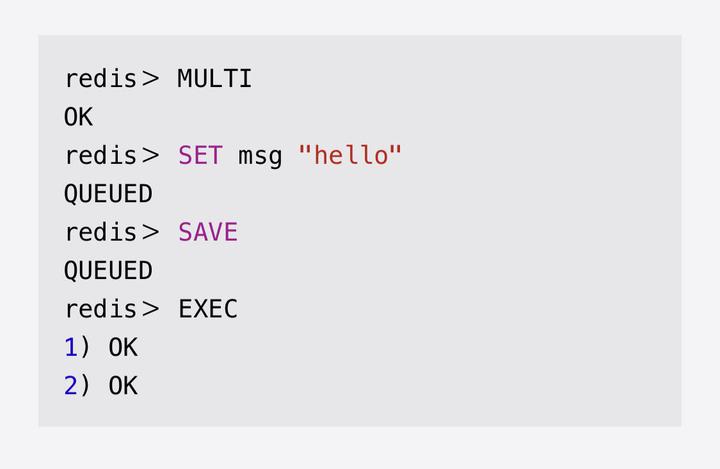Click the msg key name

(260, 156)
